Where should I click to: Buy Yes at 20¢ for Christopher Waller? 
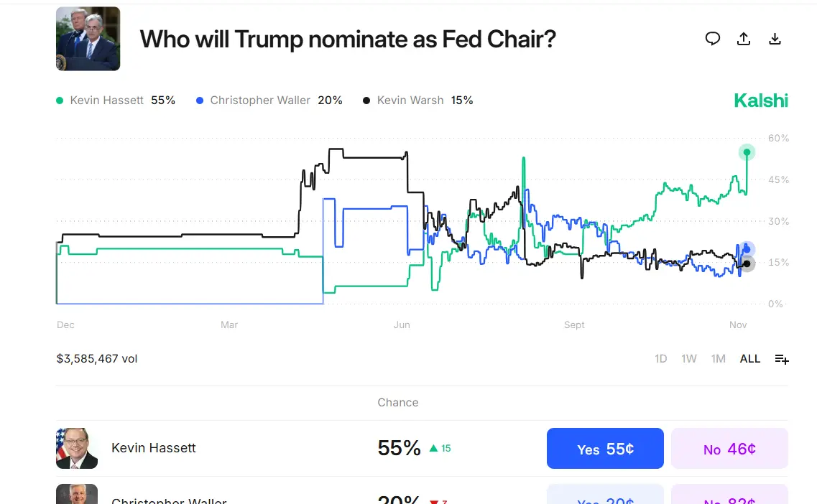[605, 495]
